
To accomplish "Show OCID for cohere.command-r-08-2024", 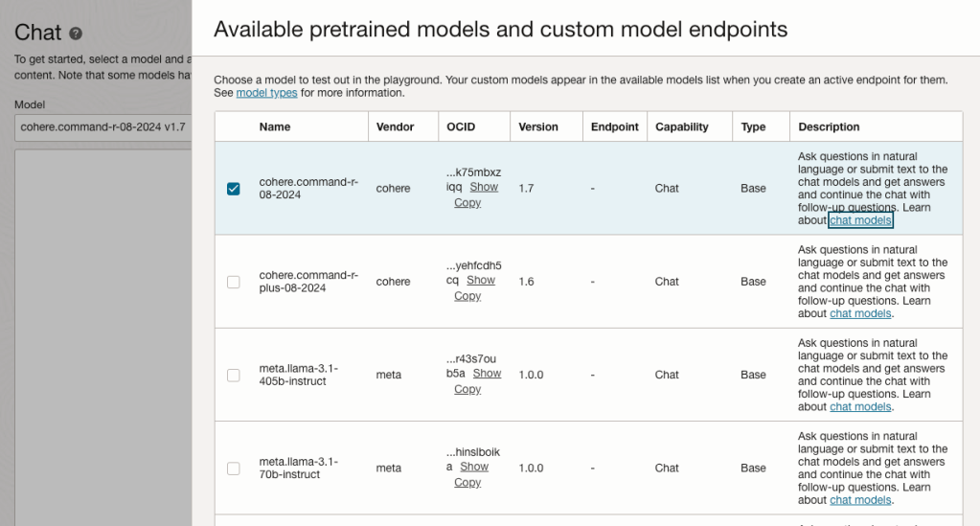I will point(484,188).
